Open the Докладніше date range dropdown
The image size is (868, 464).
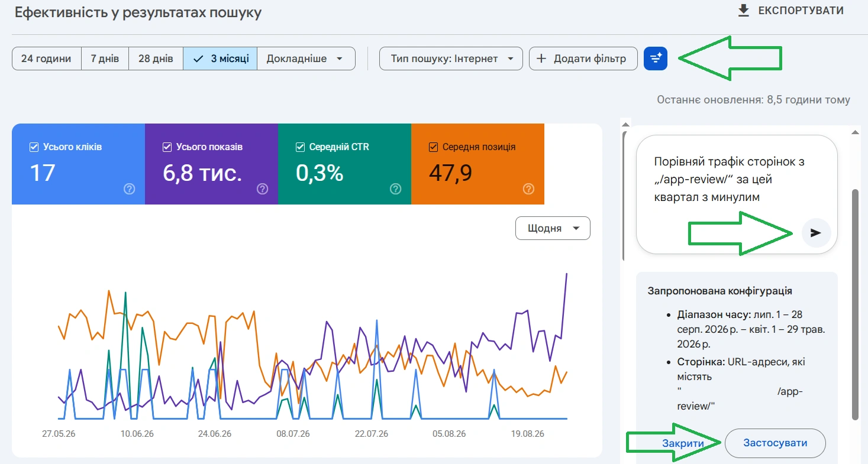[306, 59]
